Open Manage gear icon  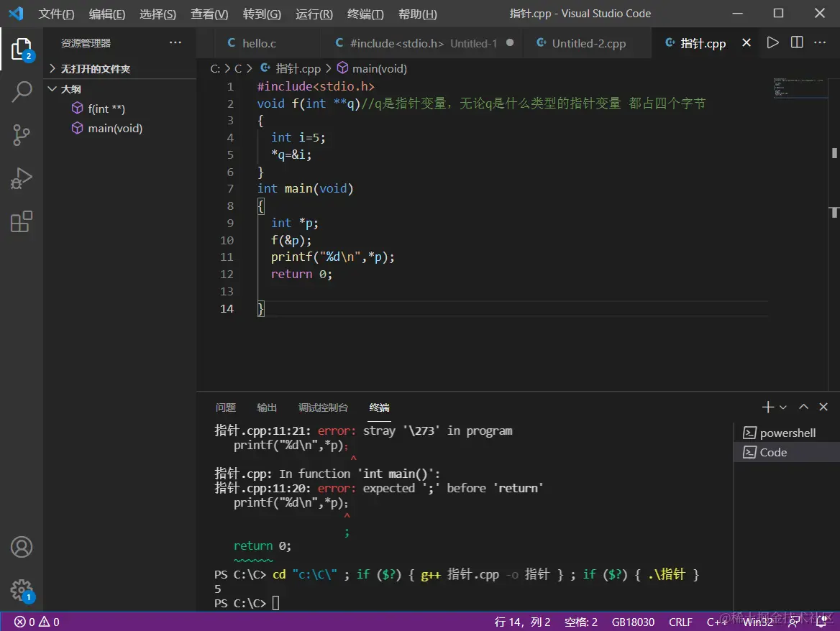pos(22,590)
